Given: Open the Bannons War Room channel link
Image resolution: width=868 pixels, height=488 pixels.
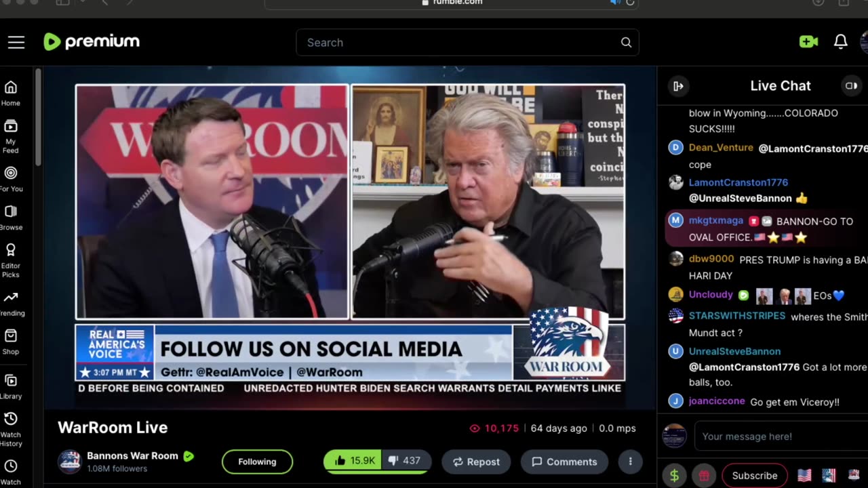Looking at the screenshot, I should [x=132, y=455].
